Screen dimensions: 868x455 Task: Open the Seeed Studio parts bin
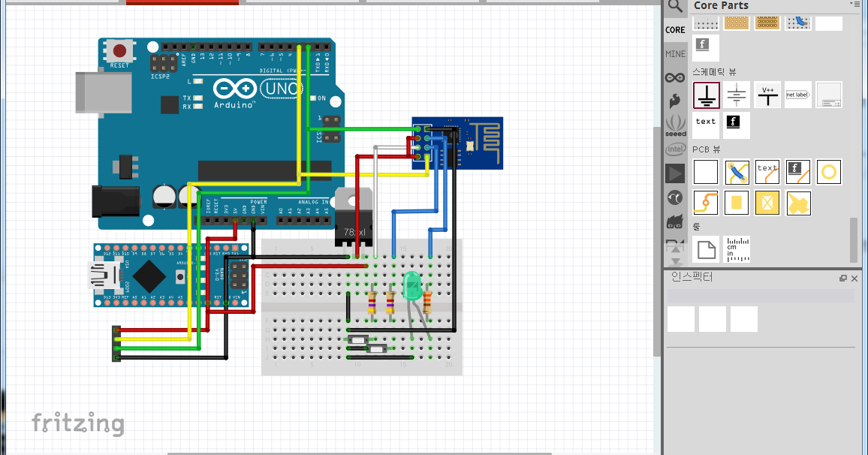point(674,125)
